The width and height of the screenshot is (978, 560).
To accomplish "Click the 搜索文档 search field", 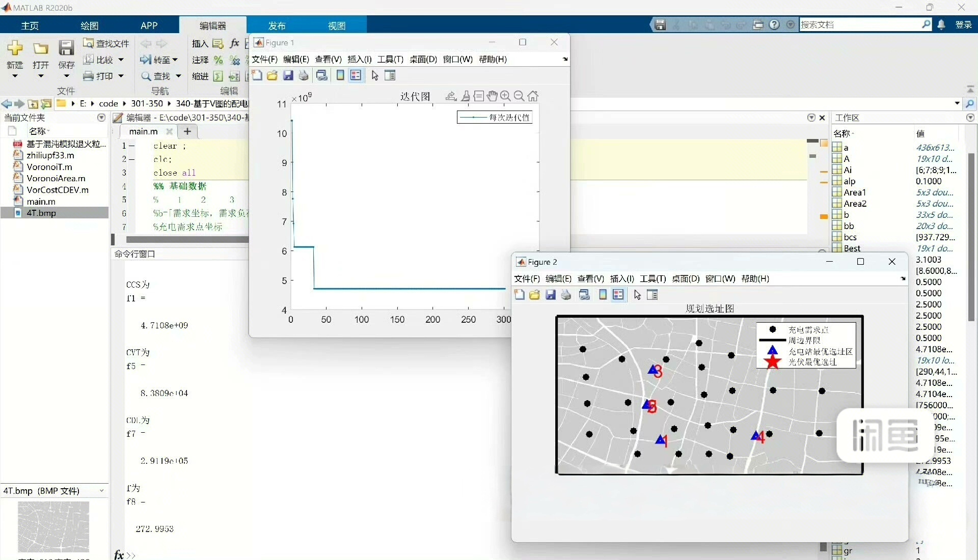I will (860, 24).
